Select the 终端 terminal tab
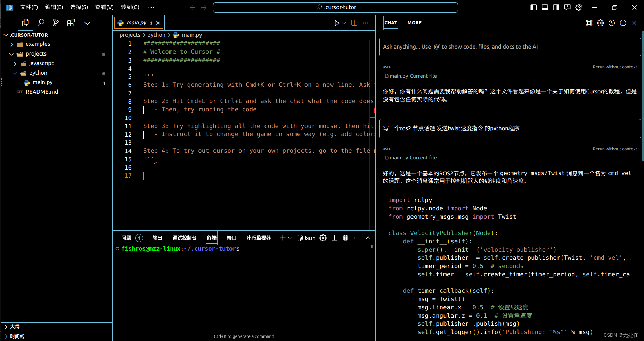The image size is (644, 341). click(212, 238)
